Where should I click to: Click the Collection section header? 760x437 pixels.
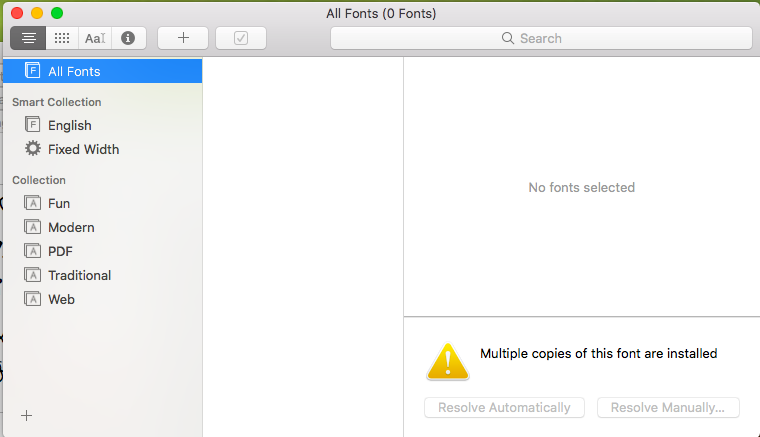pos(39,180)
